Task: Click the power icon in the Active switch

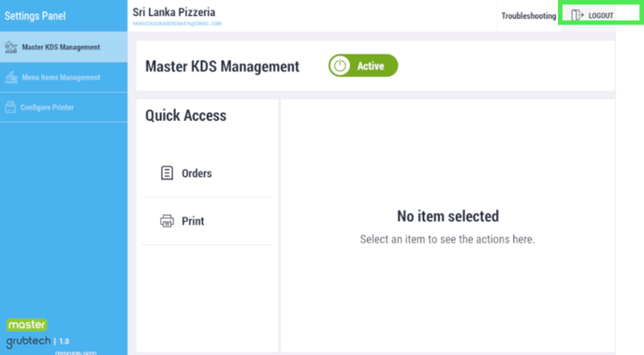Action: [340, 66]
